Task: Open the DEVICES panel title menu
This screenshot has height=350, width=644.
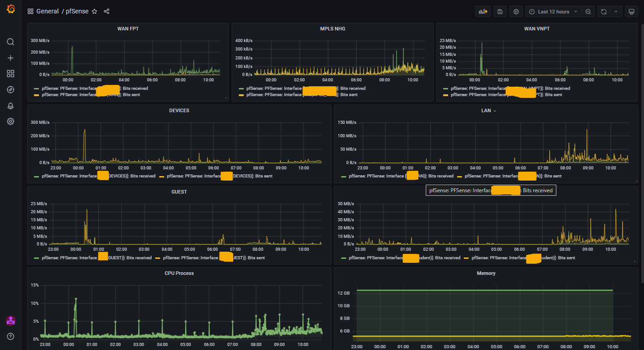Action: (x=179, y=110)
